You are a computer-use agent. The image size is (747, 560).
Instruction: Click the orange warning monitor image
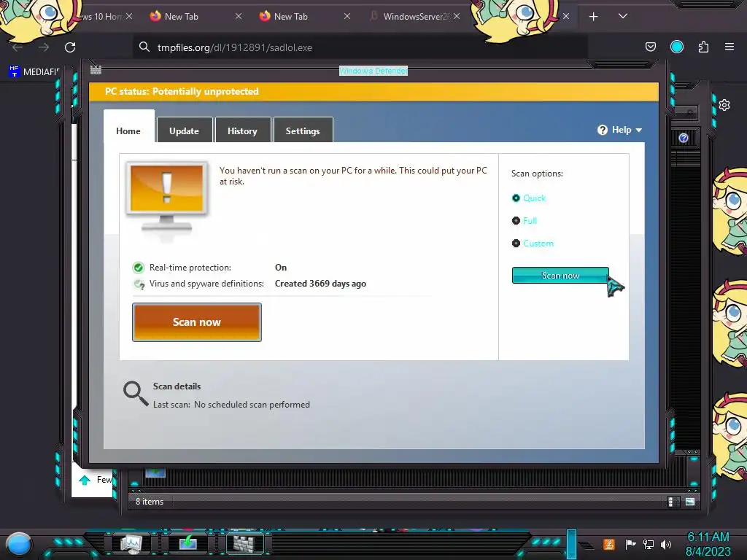pyautogui.click(x=167, y=197)
